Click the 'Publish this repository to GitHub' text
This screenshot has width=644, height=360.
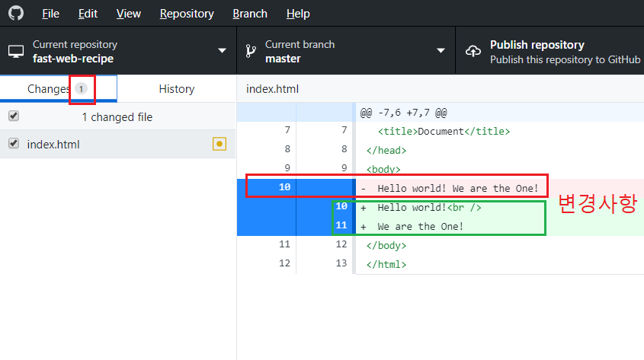click(566, 60)
